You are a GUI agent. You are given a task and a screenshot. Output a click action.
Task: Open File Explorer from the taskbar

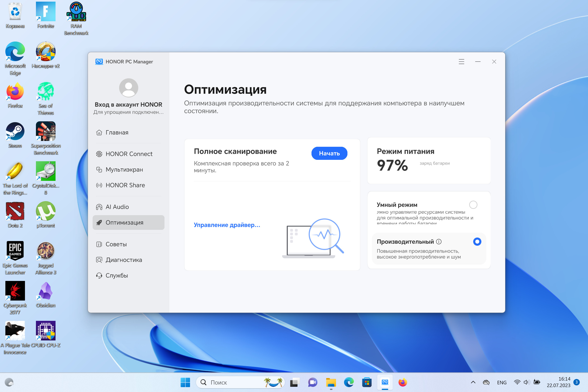point(331,382)
